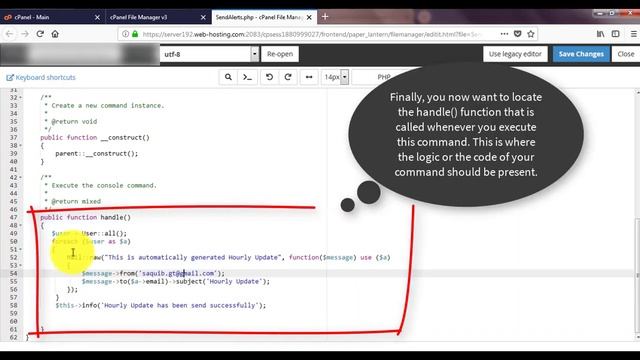Open the browser home page
Image resolution: width=640 pixels, height=360 pixels.
(55, 34)
